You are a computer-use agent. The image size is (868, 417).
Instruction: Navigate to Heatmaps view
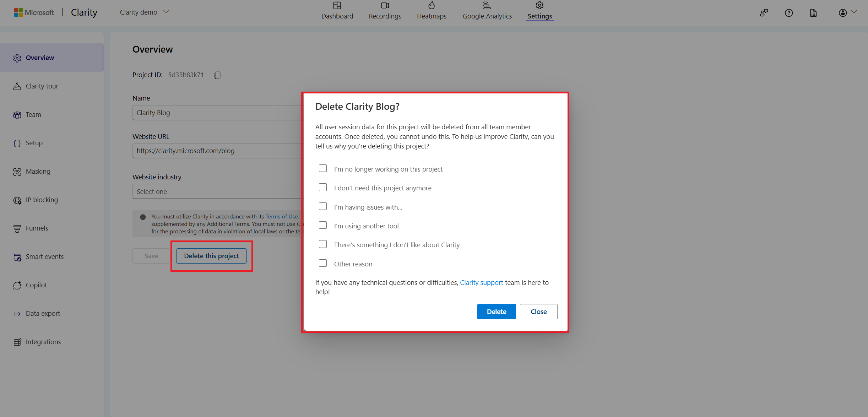[432, 11]
